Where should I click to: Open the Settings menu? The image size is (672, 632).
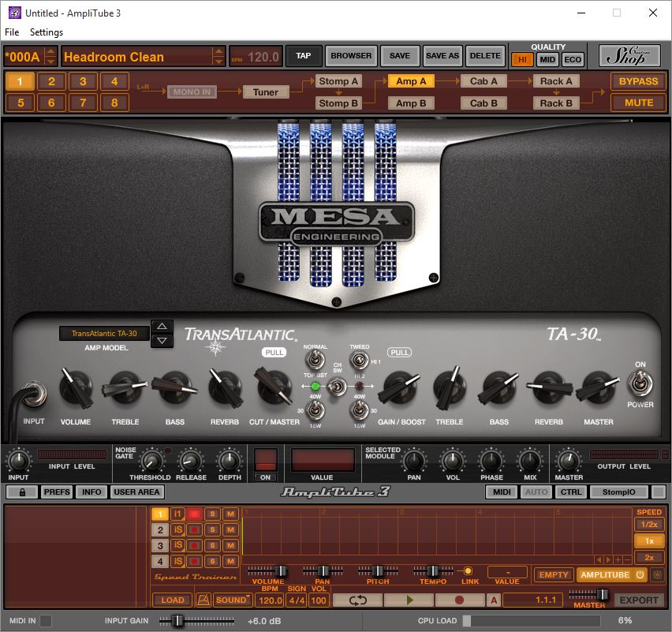pos(47,32)
